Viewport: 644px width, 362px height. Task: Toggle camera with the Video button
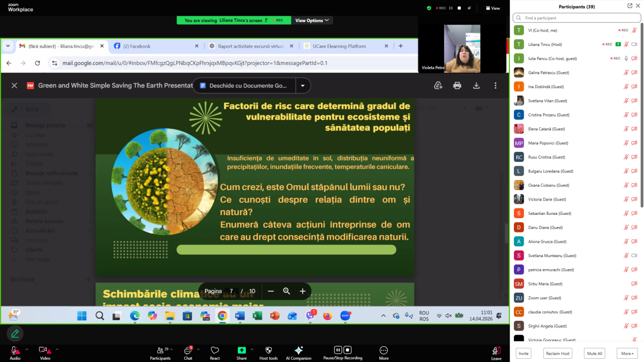click(45, 350)
